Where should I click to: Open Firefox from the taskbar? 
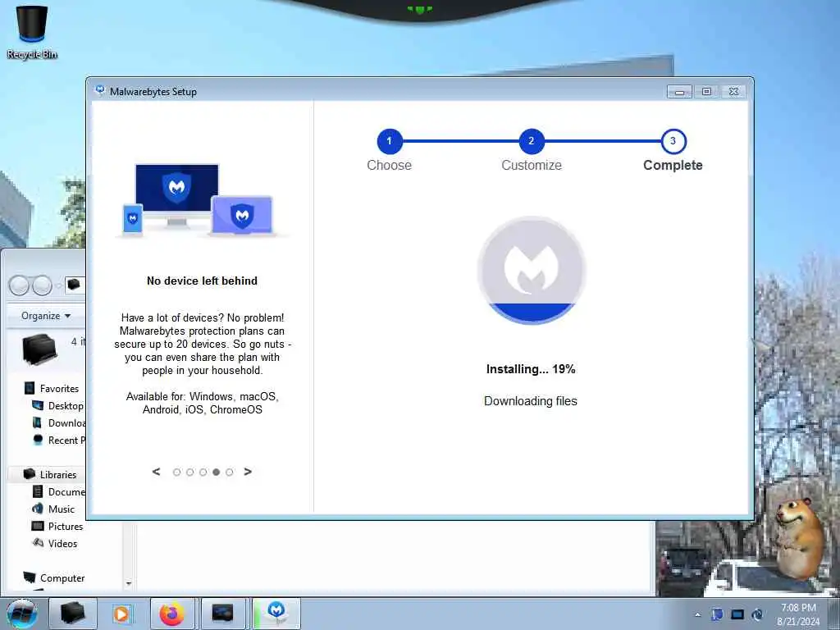click(x=172, y=614)
